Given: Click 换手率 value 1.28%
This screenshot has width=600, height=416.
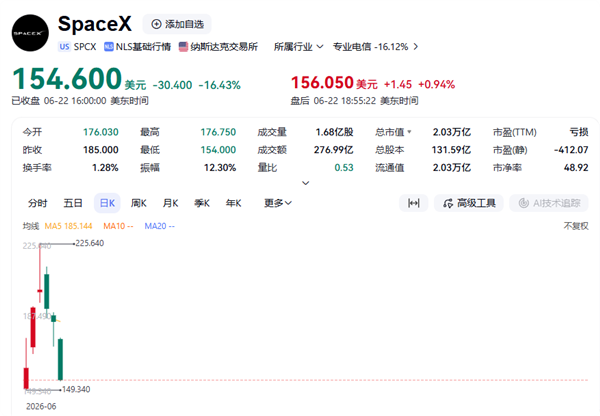Looking at the screenshot, I should pyautogui.click(x=105, y=167).
